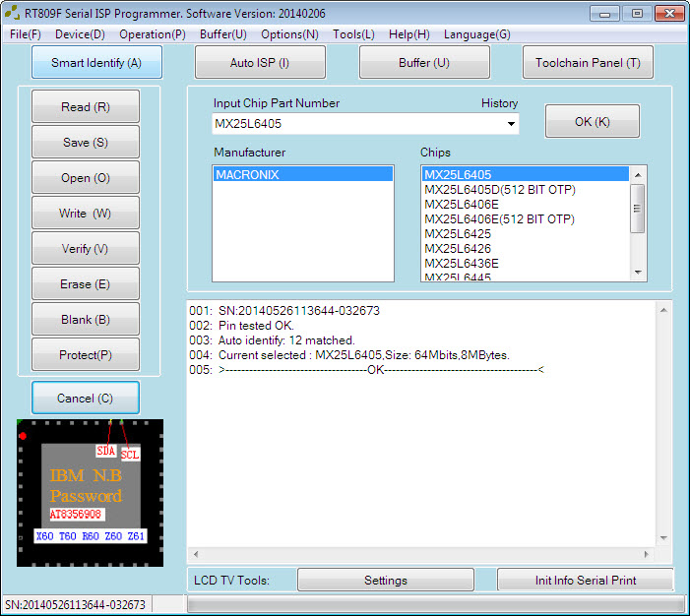Click the IBM N.B Password chip image

click(x=90, y=493)
